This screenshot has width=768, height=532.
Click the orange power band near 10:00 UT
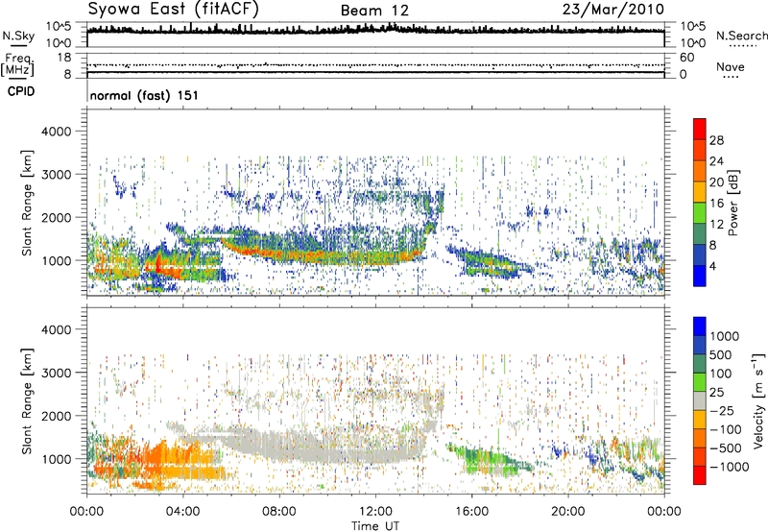click(326, 256)
